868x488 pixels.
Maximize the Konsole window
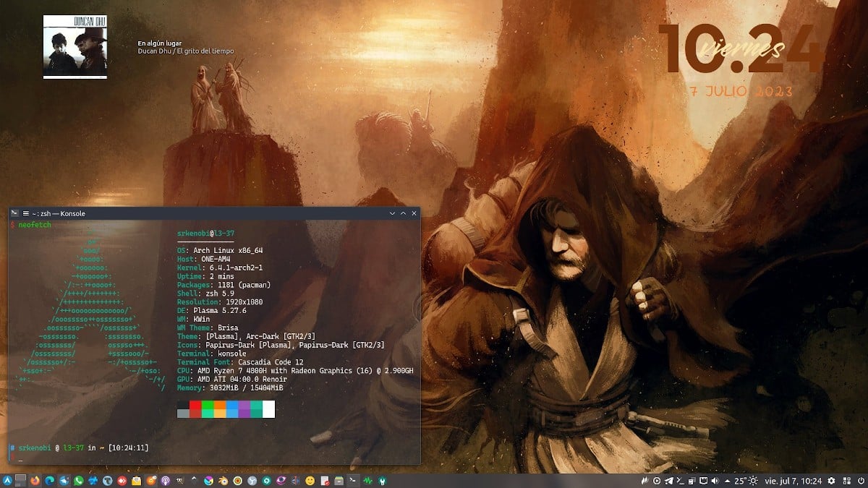tap(404, 213)
